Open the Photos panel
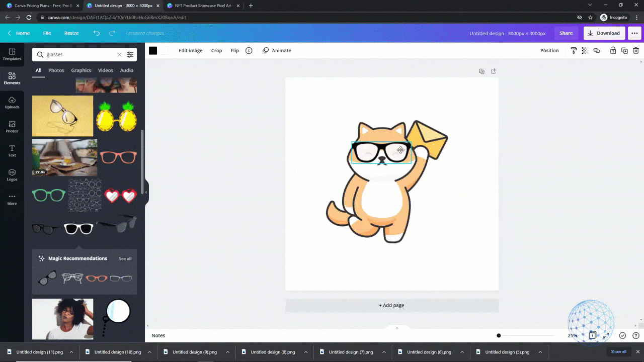Image resolution: width=644 pixels, height=362 pixels. (12, 127)
